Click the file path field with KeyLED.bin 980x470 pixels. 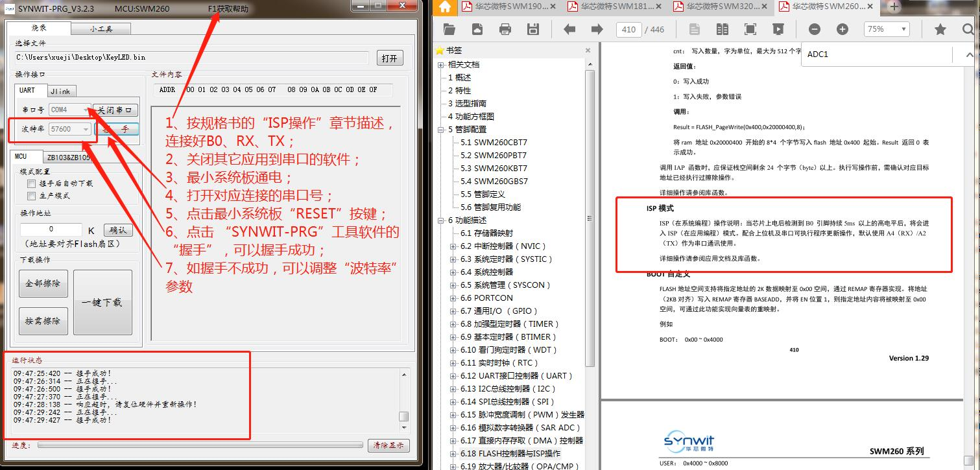(x=192, y=58)
